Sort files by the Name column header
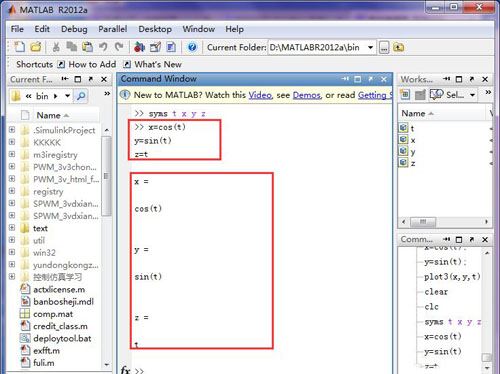Viewport: 500px width, 374px height. (52, 115)
